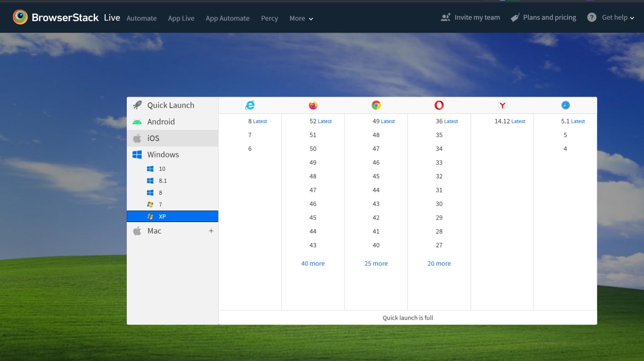Click the Windows 8.1 logo icon
The height and width of the screenshot is (361, 644).
click(x=150, y=181)
